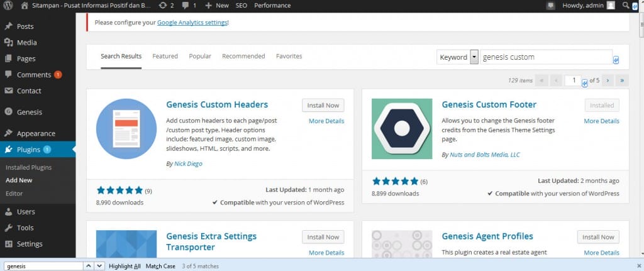Switch to the Featured tab
Screen dimensions: 644x271
tap(165, 56)
